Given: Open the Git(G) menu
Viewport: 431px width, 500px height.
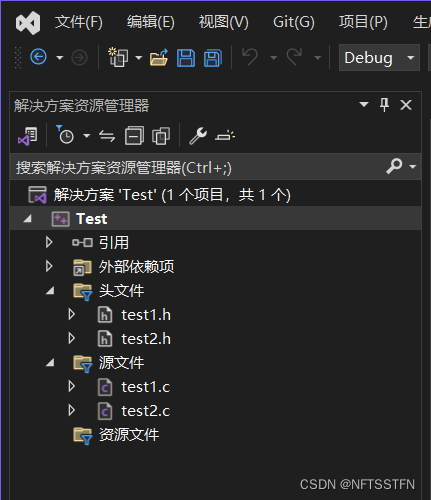Looking at the screenshot, I should click(294, 22).
